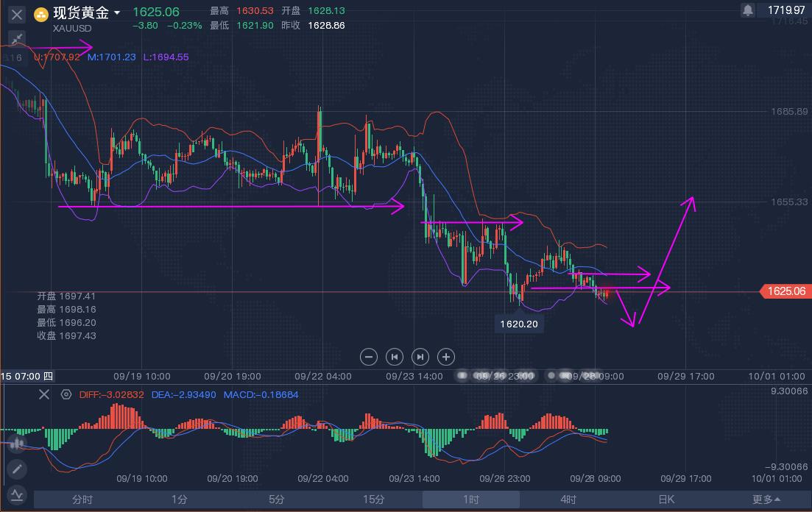Image resolution: width=812 pixels, height=512 pixels.
Task: Click the collapse fullscreen arrows icon
Action: [17, 39]
